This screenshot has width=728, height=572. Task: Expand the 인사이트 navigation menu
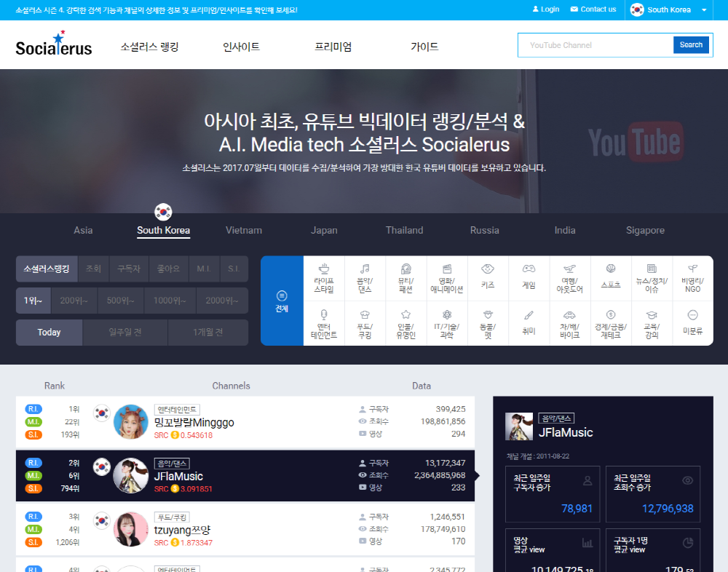pos(241,47)
